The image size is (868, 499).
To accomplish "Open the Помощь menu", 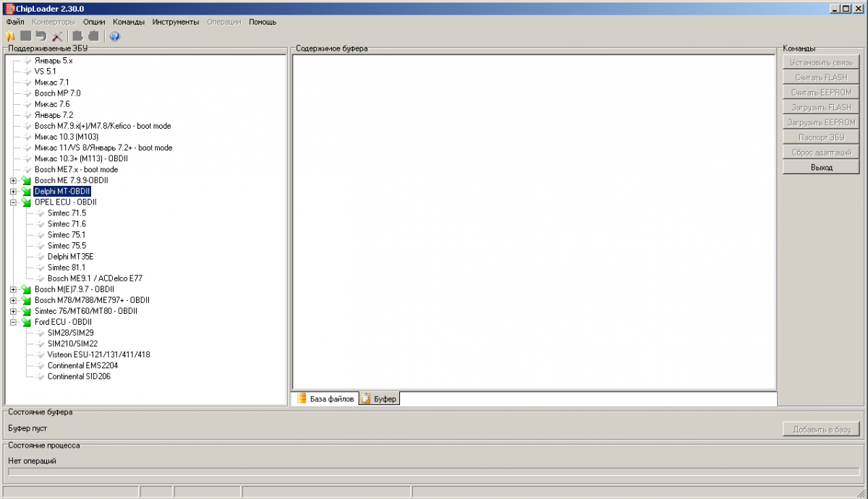I will [263, 22].
